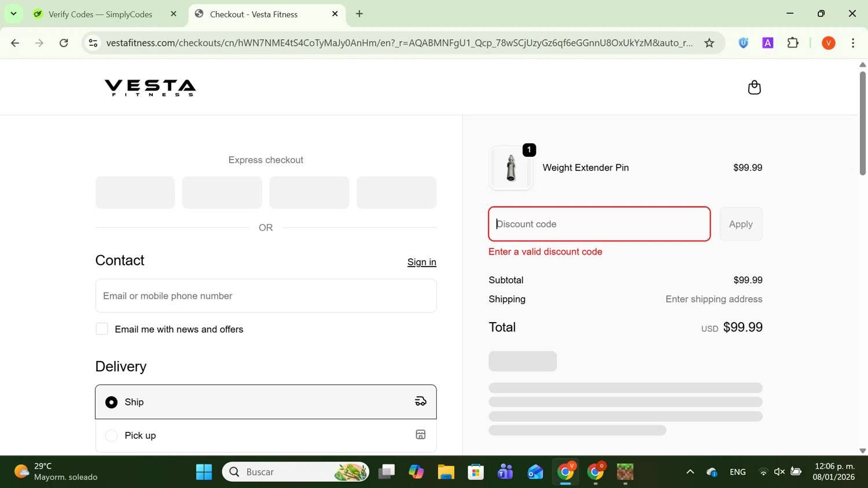Screen dimensions: 868x488
Task: Click the shipping truck icon
Action: (421, 401)
